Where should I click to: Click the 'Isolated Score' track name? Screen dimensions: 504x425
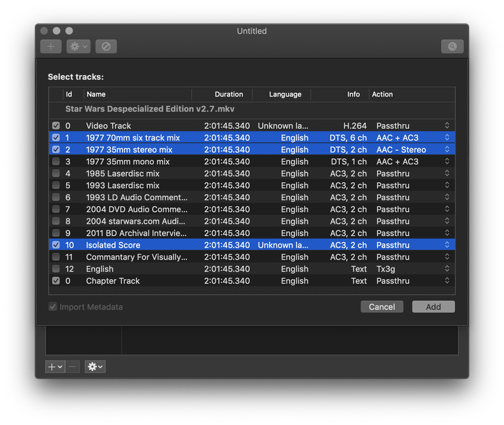[x=113, y=245]
